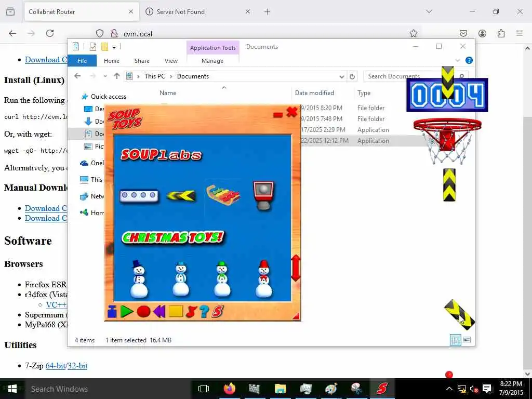The height and width of the screenshot is (399, 532).
Task: Open the Paint app on the taskbar
Action: tap(331, 389)
